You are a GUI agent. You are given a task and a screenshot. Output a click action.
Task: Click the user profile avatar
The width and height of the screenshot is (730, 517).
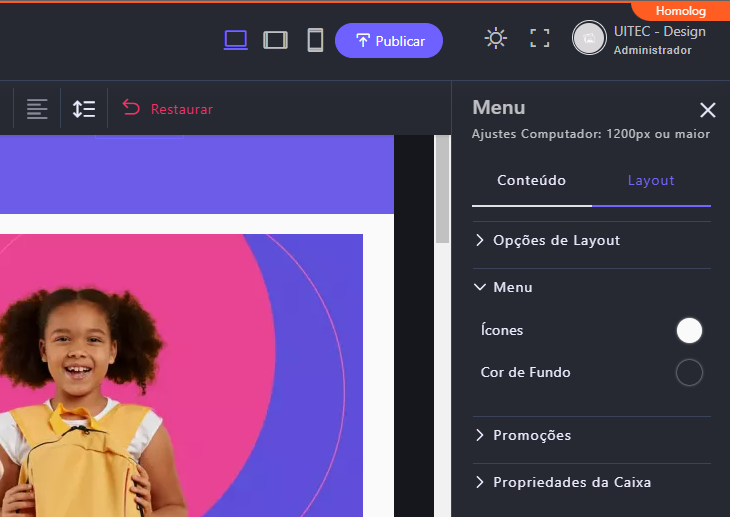589,39
